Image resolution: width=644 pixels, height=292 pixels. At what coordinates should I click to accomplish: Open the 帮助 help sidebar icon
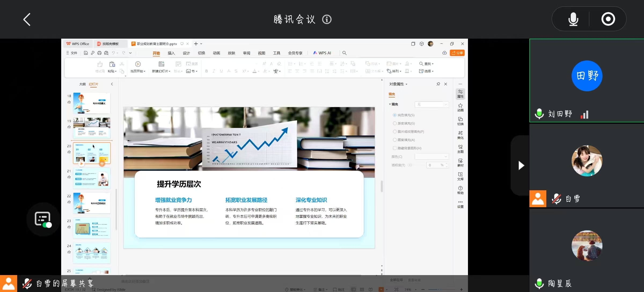coord(460,190)
